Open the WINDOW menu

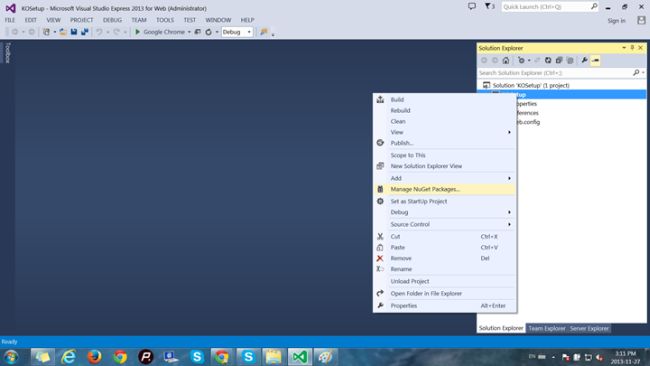pyautogui.click(x=218, y=20)
